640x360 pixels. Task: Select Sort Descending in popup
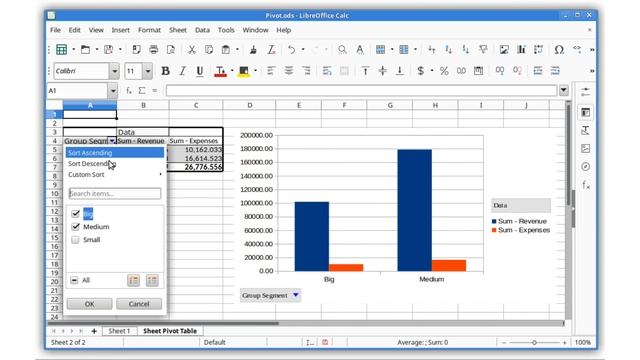pos(115,164)
